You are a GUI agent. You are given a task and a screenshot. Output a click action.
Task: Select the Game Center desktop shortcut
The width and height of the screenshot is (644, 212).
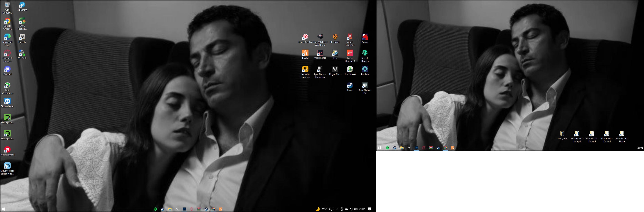click(305, 38)
